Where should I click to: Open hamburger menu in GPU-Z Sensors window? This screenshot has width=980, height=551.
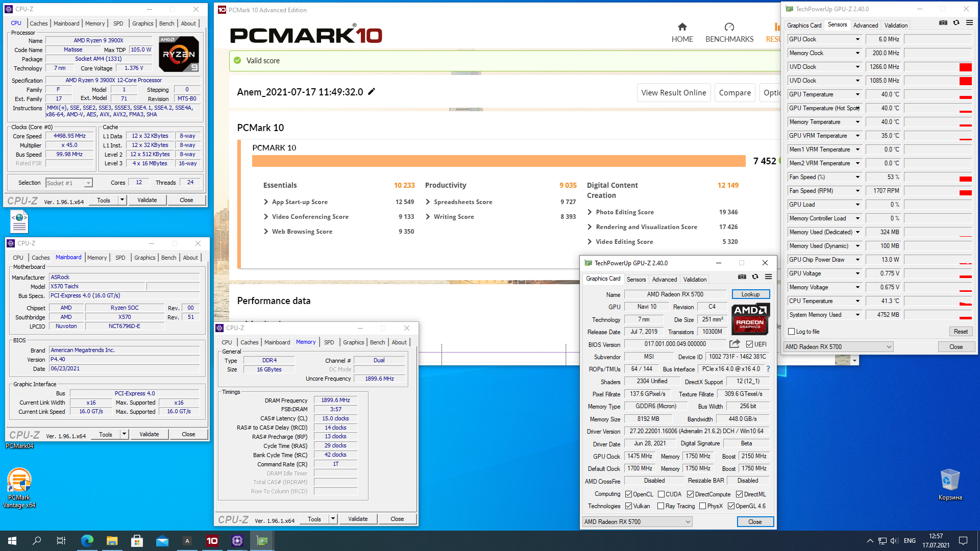969,23
